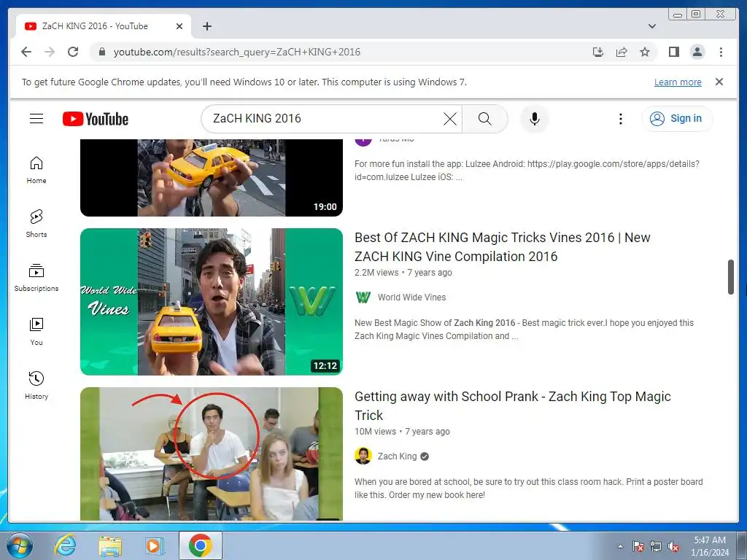View site information via the lock icon
Screen dimensions: 747x560
[101, 52]
